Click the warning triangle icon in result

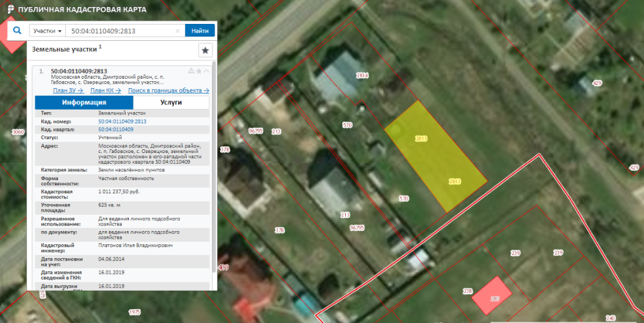pos(191,71)
